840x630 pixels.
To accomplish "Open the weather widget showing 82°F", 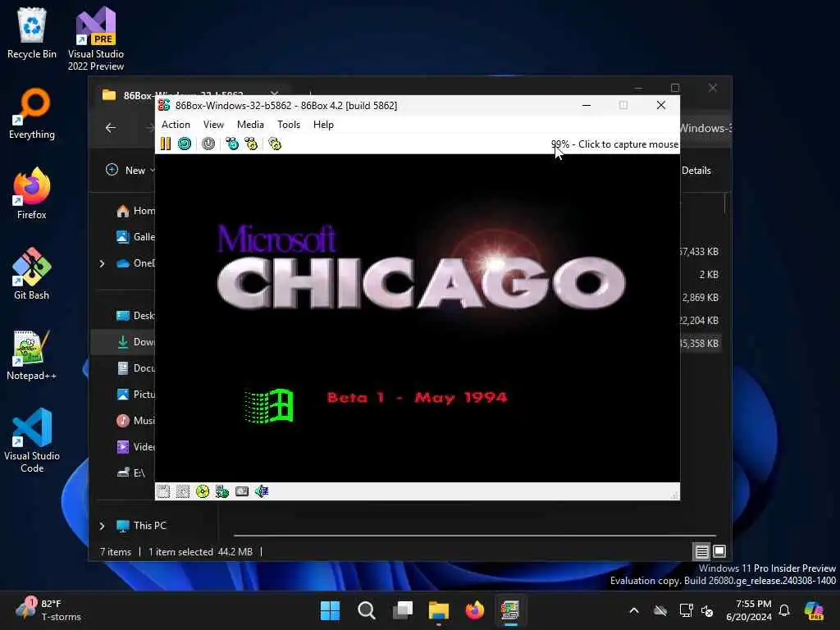I will (48, 610).
